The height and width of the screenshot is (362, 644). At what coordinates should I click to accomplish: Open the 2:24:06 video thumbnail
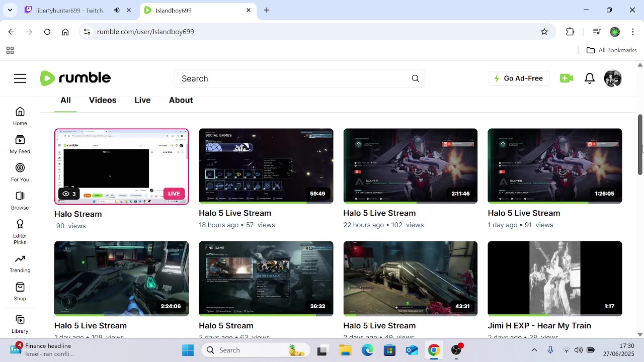point(122,279)
